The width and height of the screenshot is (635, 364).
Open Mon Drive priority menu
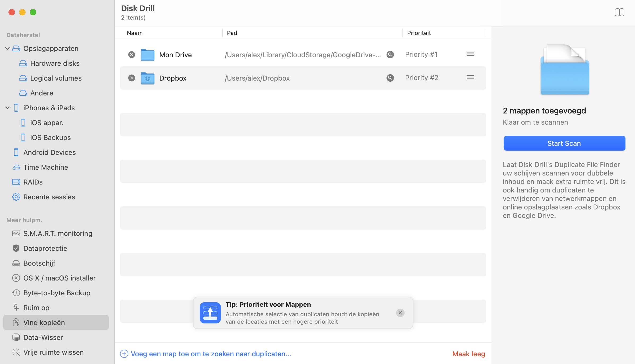[471, 54]
